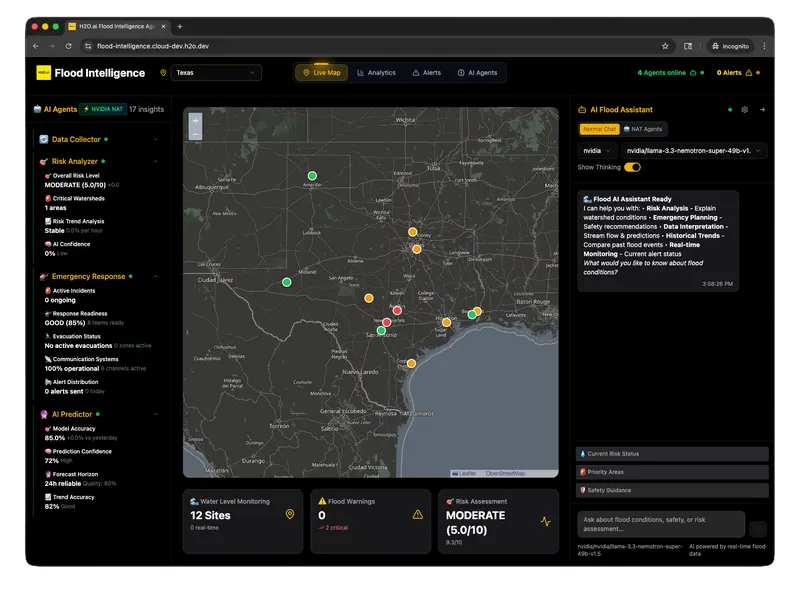Click the H2O.ai logo icon
Viewport: 800px width, 600px height.
(x=43, y=72)
